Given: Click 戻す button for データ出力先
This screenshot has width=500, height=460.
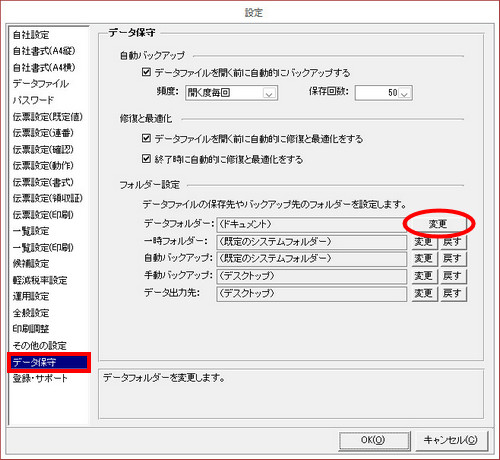Looking at the screenshot, I should (453, 293).
